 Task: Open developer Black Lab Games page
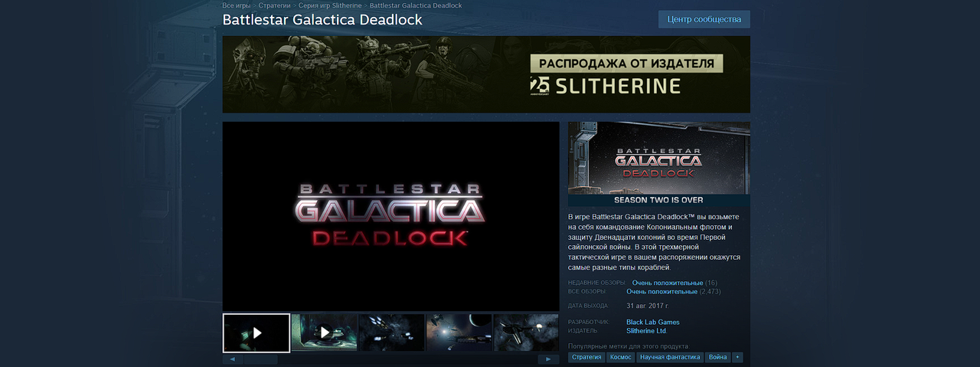(x=653, y=322)
